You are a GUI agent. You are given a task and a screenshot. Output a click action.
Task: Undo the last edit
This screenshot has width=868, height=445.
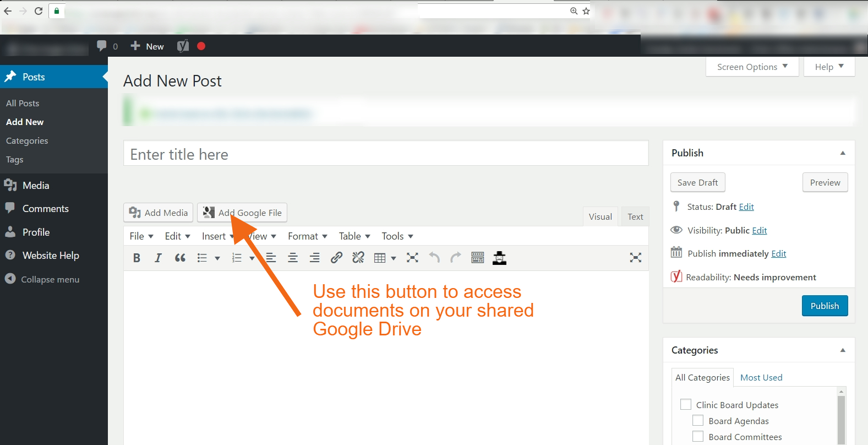[x=434, y=258]
